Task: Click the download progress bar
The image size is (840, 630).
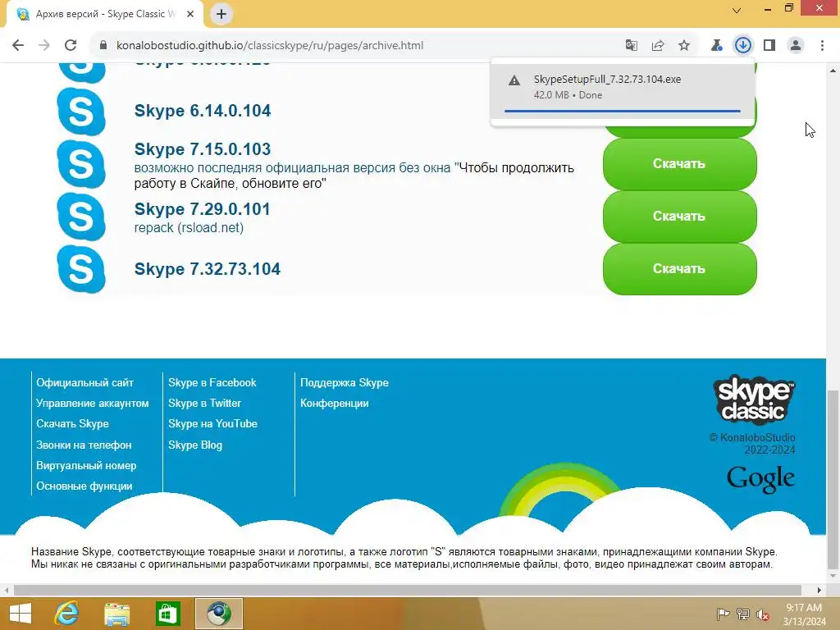Action: pyautogui.click(x=623, y=111)
